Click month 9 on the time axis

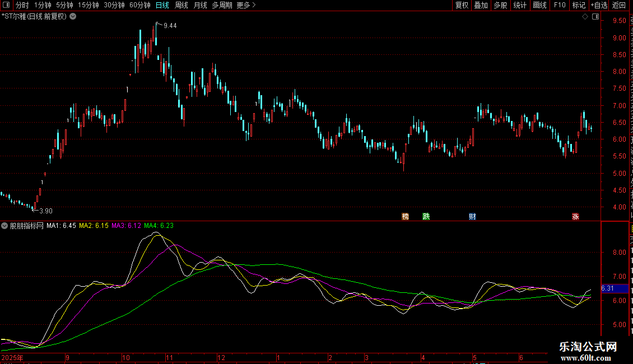[x=67, y=357]
